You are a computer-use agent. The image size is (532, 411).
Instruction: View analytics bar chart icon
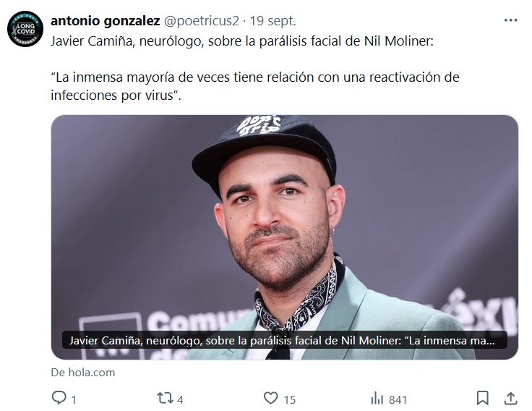click(x=377, y=398)
